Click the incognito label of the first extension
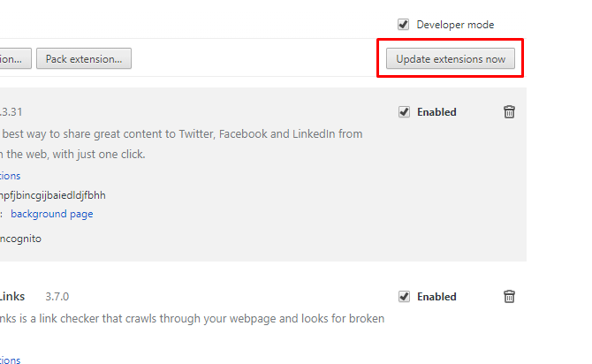Screen dimensions: 592x364 pyautogui.click(x=20, y=239)
